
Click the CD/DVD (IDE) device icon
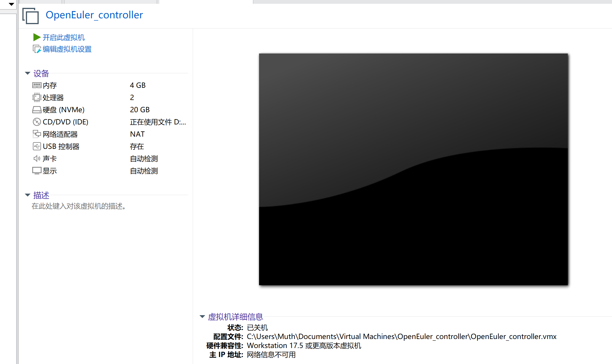pos(37,122)
